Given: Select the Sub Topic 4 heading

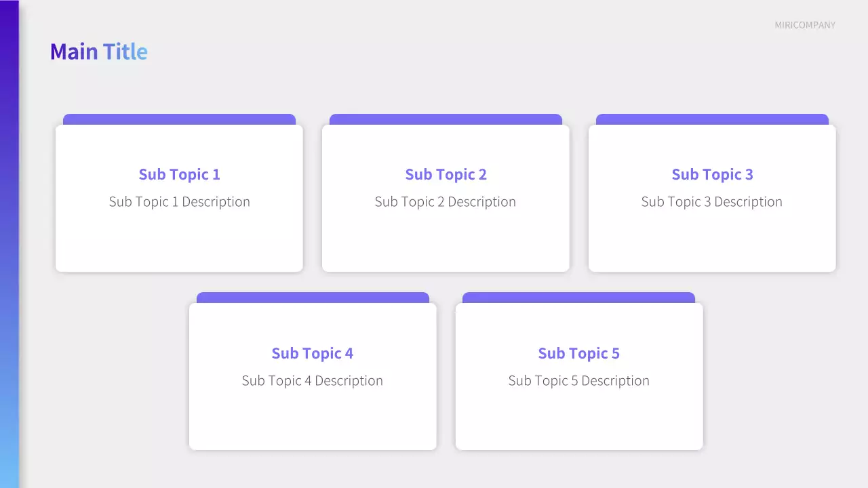Looking at the screenshot, I should (x=312, y=353).
